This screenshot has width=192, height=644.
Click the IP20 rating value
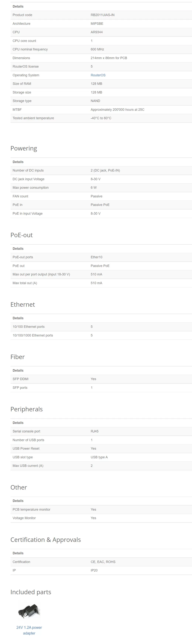pyautogui.click(x=94, y=570)
